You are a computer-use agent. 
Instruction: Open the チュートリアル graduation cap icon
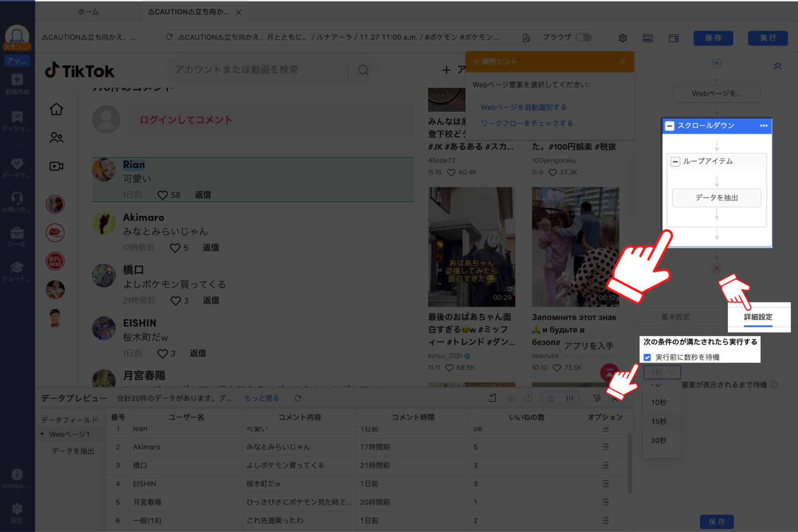(17, 267)
